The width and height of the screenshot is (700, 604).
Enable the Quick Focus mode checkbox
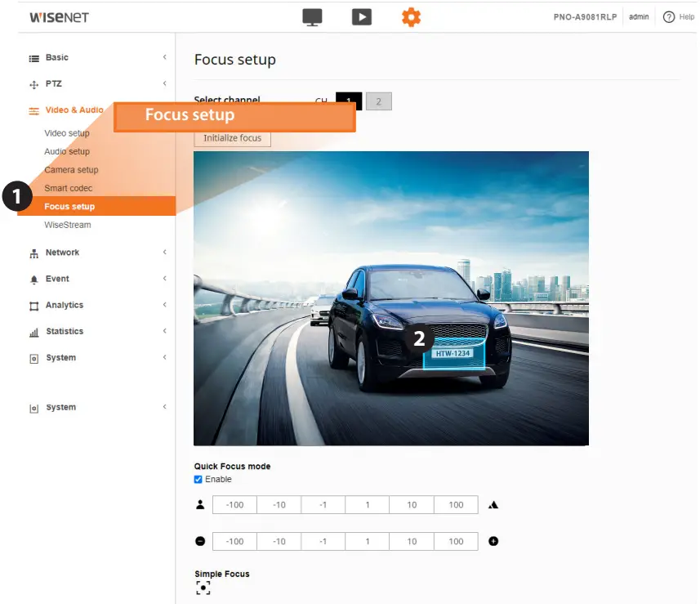point(197,479)
